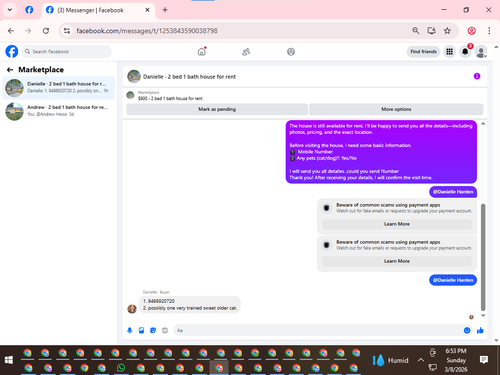Screen dimensions: 500x375
Task: Open the Groups icon in the top navigation
Action: 291,52
